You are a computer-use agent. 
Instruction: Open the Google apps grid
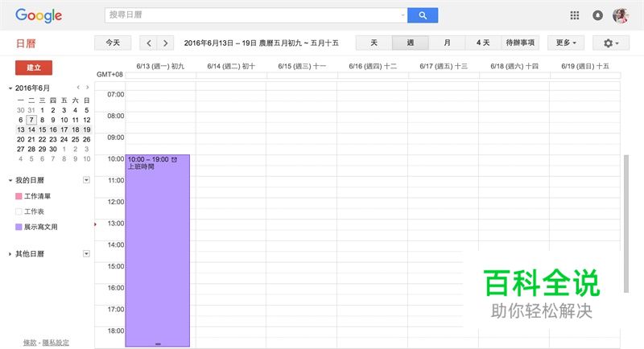pos(575,15)
